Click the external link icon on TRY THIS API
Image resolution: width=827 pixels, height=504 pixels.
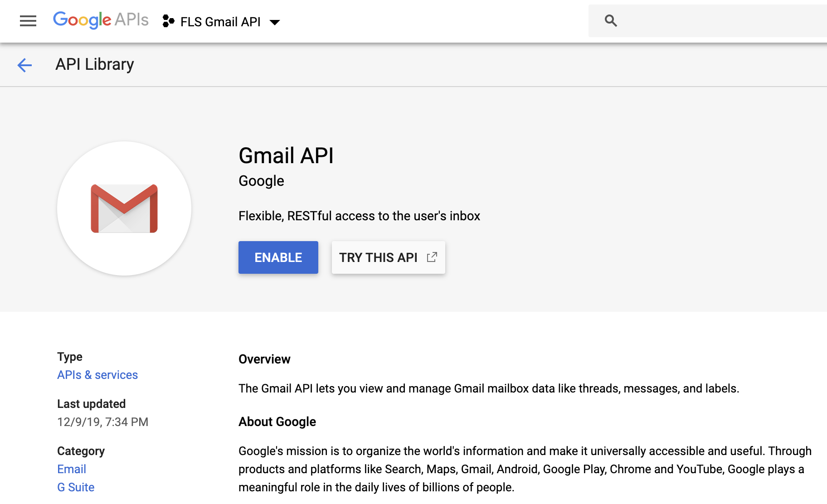[x=431, y=257]
